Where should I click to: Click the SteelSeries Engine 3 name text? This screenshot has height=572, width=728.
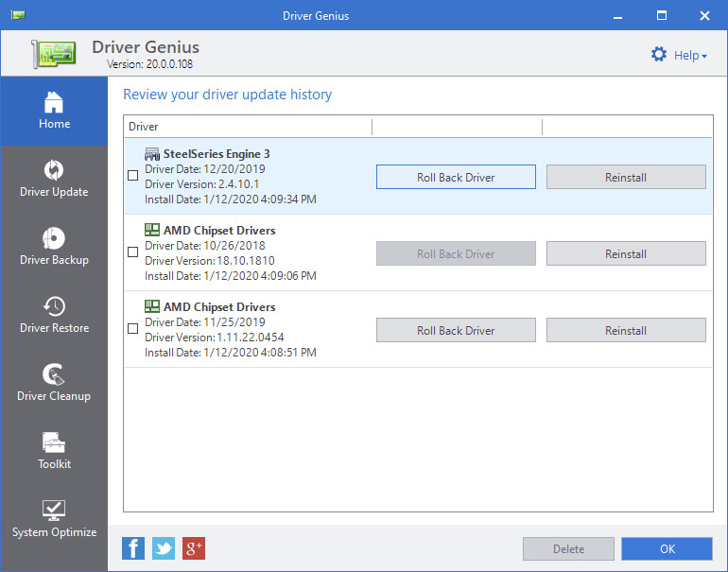click(217, 154)
